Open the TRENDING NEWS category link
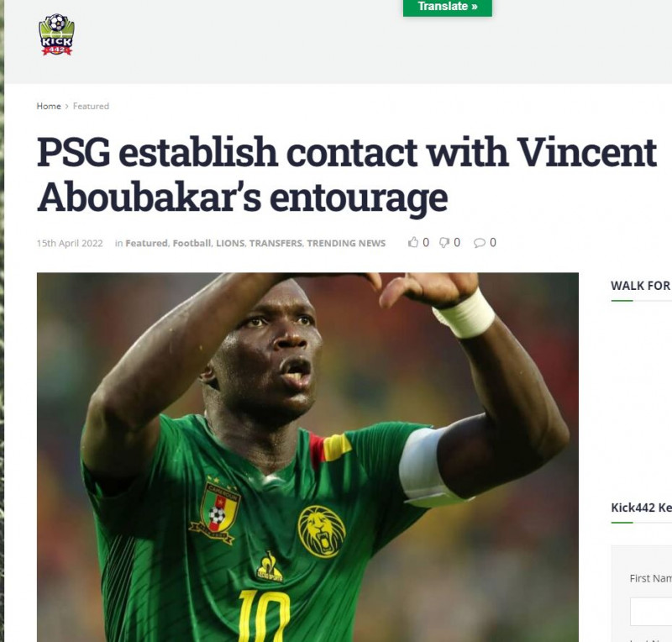The width and height of the screenshot is (672, 642). (x=346, y=243)
